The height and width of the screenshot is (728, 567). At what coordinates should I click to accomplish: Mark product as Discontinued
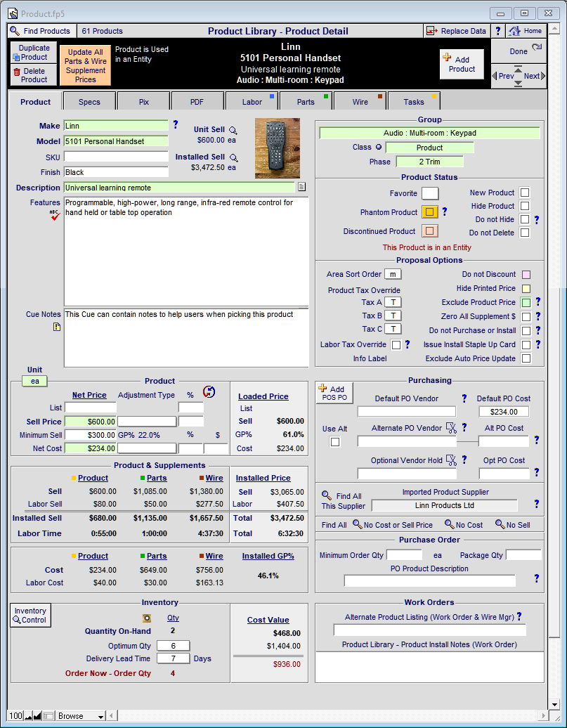click(430, 230)
